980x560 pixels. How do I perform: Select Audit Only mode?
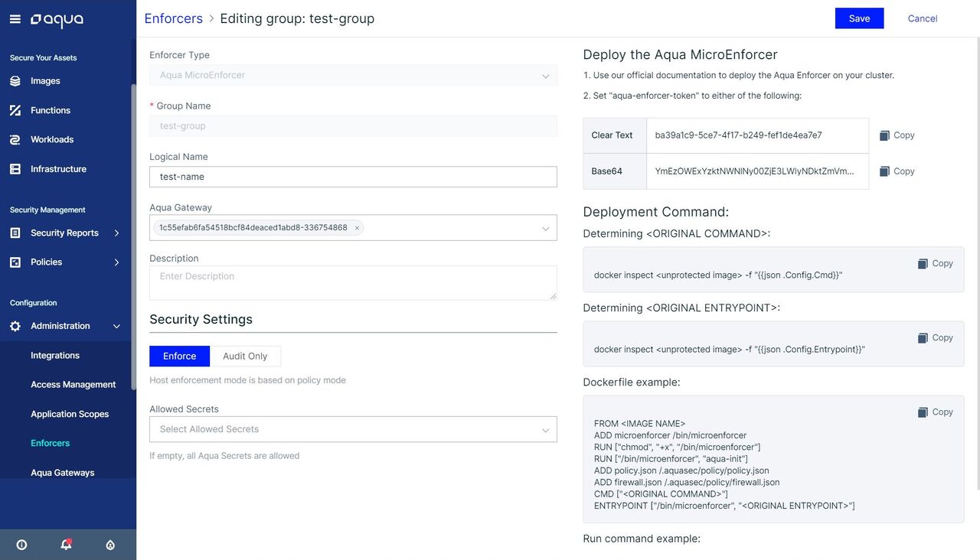point(245,356)
